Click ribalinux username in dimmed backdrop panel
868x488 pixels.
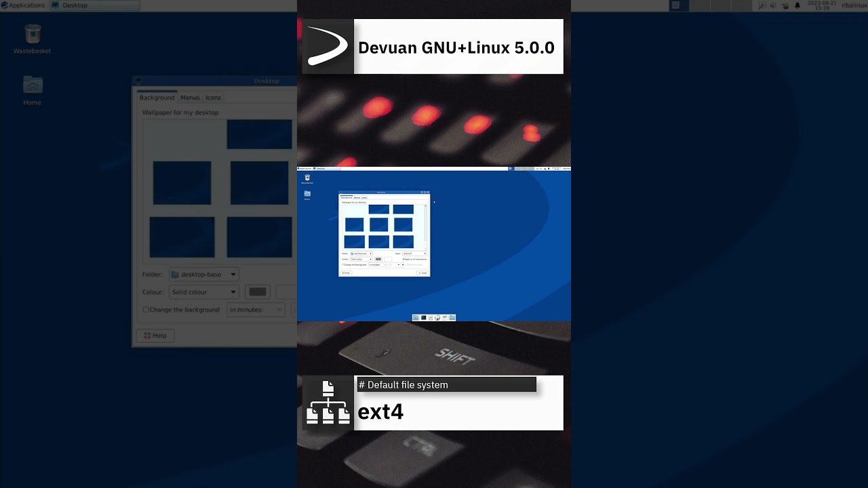(x=854, y=5)
